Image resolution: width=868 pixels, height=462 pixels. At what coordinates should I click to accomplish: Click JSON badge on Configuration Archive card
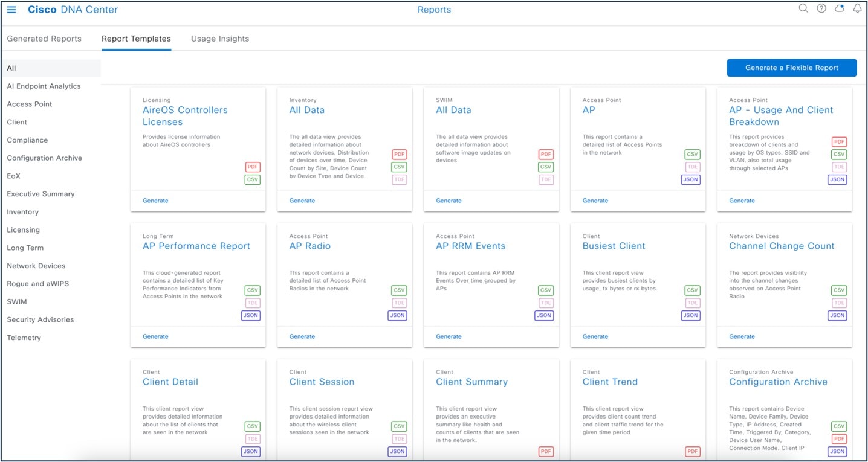[837, 451]
